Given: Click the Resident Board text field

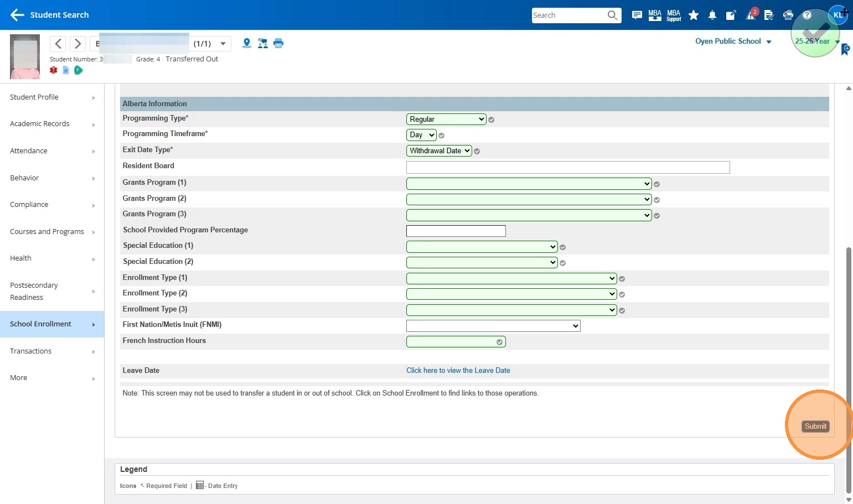Looking at the screenshot, I should (567, 167).
